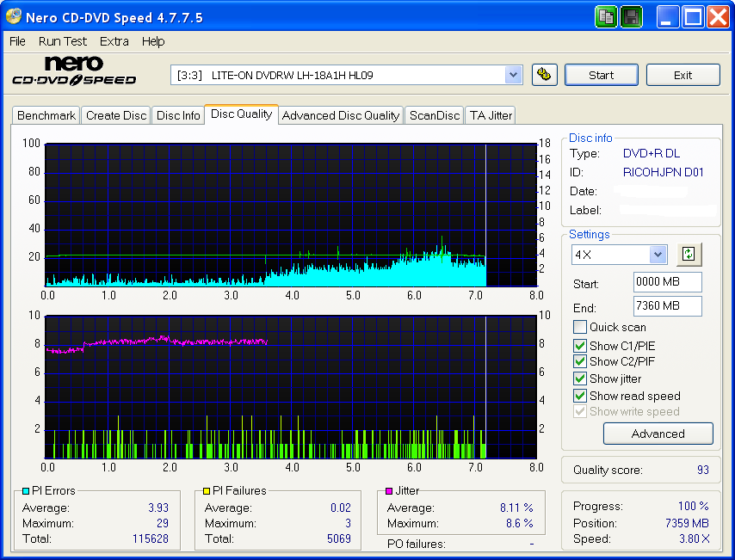
Task: Open the Run Test menu
Action: [62, 40]
